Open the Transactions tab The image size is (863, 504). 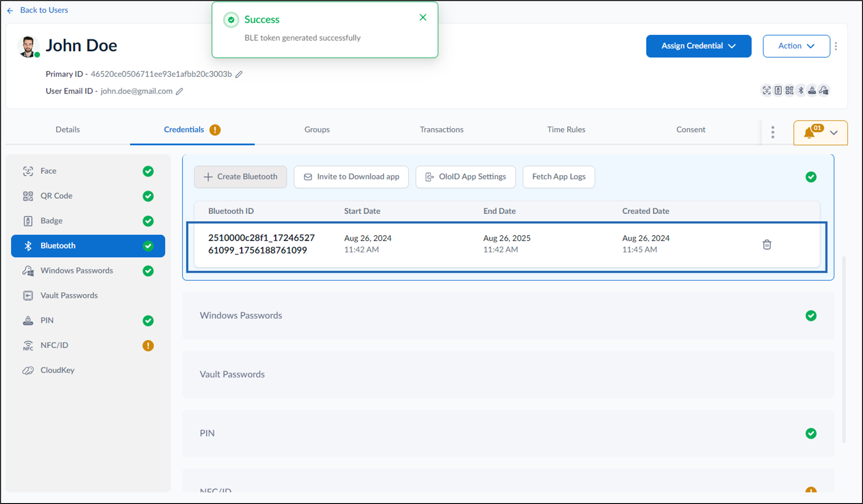[x=441, y=129]
